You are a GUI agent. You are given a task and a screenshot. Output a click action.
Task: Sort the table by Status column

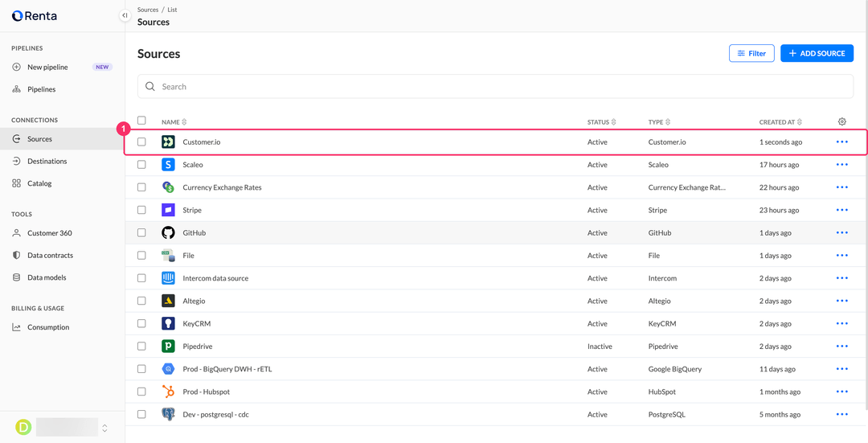pos(602,122)
